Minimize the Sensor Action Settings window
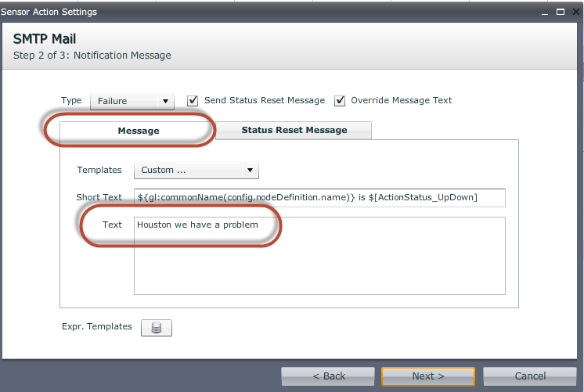The width and height of the screenshot is (584, 392). [546, 13]
